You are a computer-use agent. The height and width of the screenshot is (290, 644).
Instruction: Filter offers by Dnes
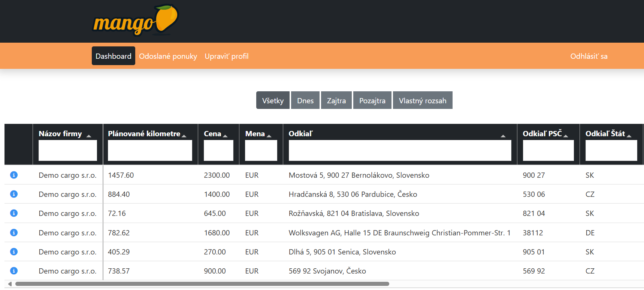click(305, 101)
